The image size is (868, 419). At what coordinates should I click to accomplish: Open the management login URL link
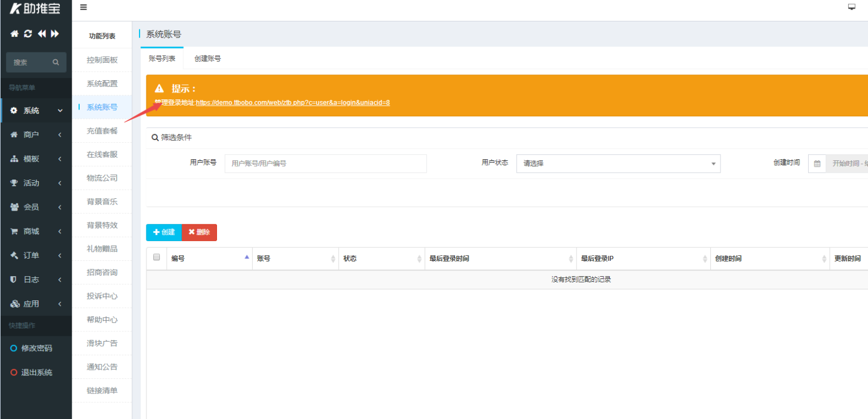292,103
